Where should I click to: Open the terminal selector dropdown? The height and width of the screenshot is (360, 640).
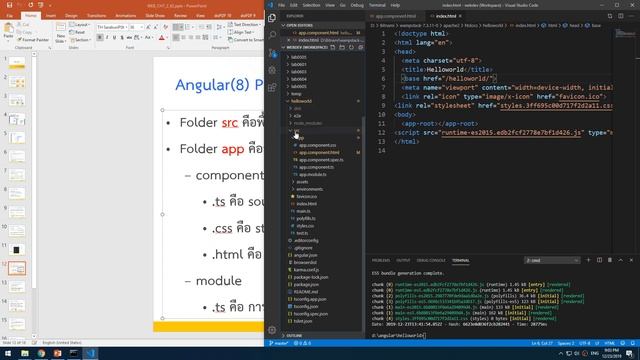552,260
